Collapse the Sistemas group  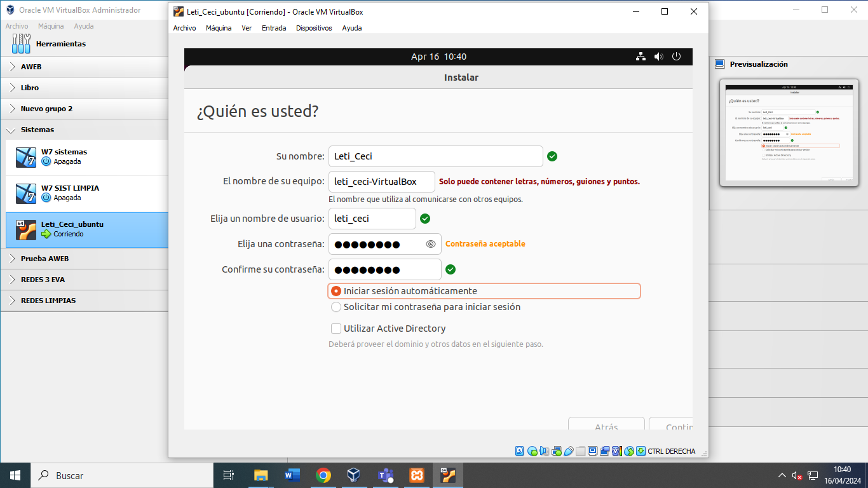tap(12, 130)
